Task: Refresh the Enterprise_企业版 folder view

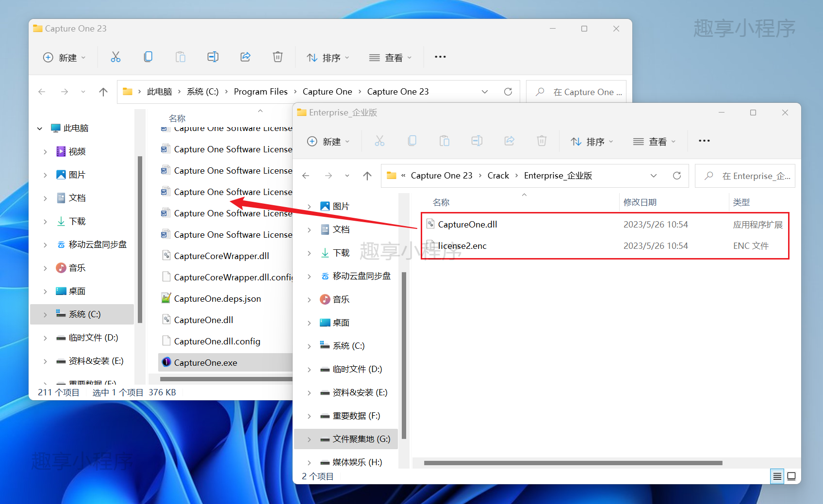Action: (x=677, y=176)
